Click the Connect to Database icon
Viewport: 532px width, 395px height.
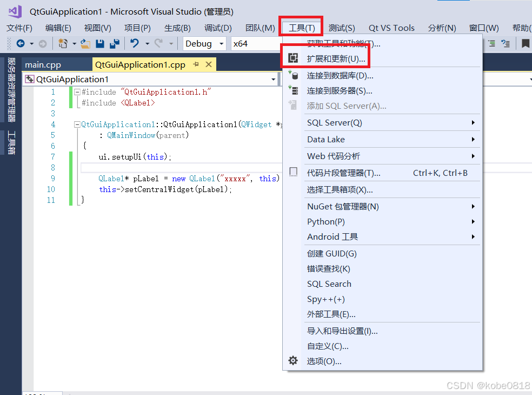pos(293,75)
